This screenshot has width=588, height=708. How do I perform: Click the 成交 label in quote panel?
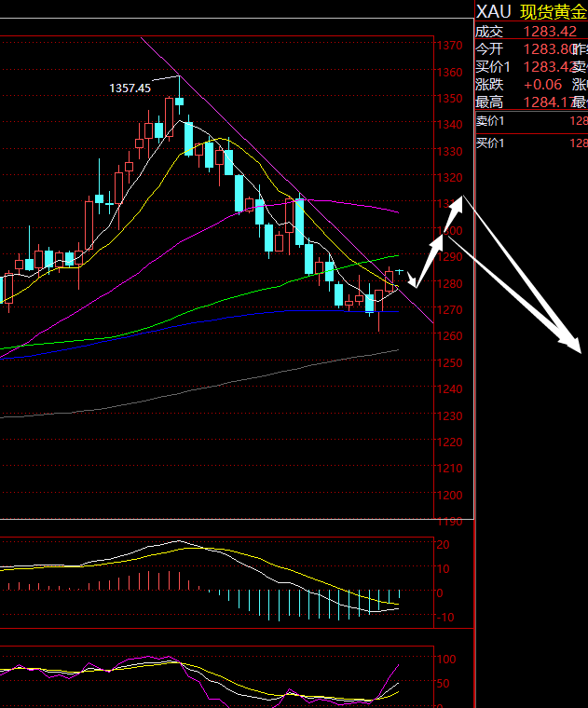(489, 32)
